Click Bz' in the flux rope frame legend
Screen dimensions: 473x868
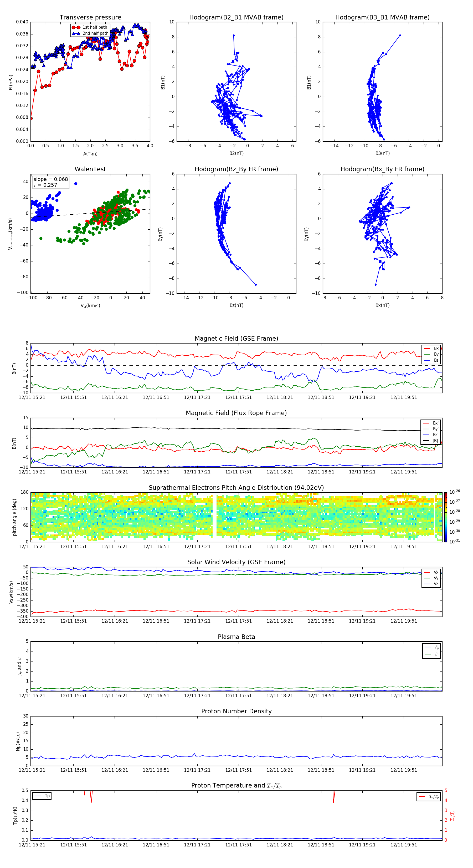pos(431,435)
